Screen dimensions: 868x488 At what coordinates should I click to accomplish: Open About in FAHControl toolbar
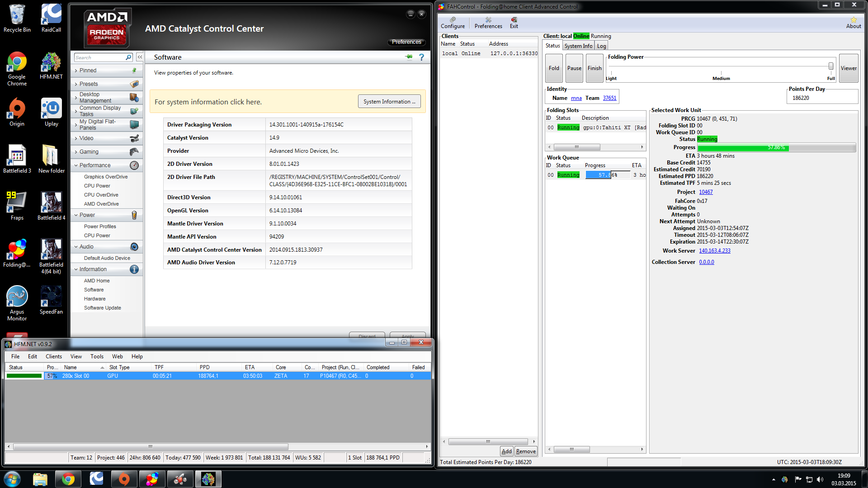tap(854, 23)
